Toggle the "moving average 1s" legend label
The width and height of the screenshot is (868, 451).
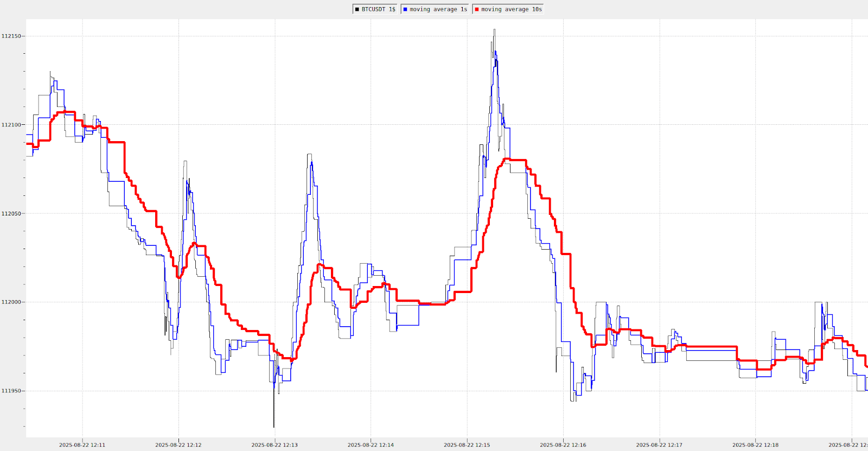438,9
